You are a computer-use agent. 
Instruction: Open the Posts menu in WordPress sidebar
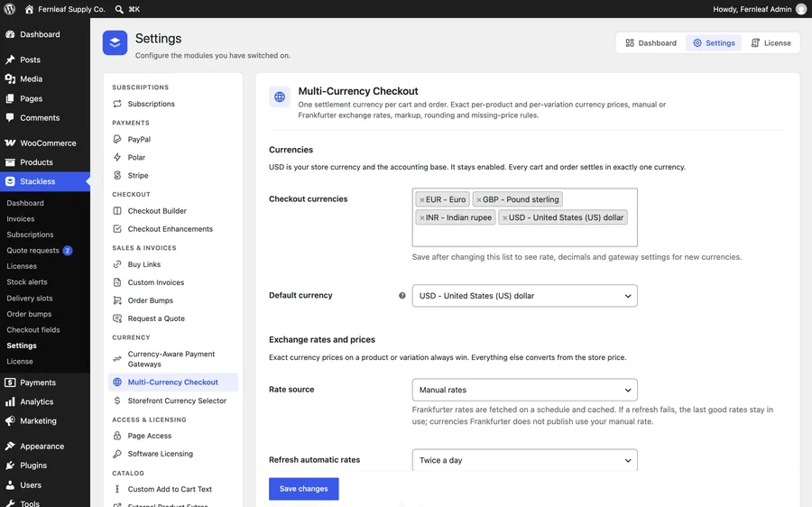click(x=45, y=60)
